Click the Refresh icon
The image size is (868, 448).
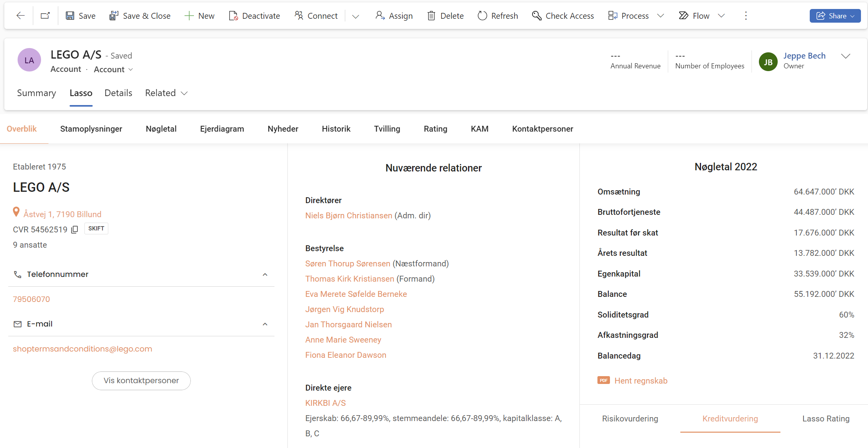coord(482,16)
